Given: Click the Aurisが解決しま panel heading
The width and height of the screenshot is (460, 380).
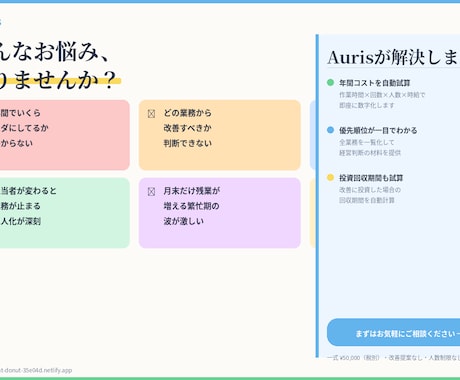Looking at the screenshot, I should pos(393,57).
